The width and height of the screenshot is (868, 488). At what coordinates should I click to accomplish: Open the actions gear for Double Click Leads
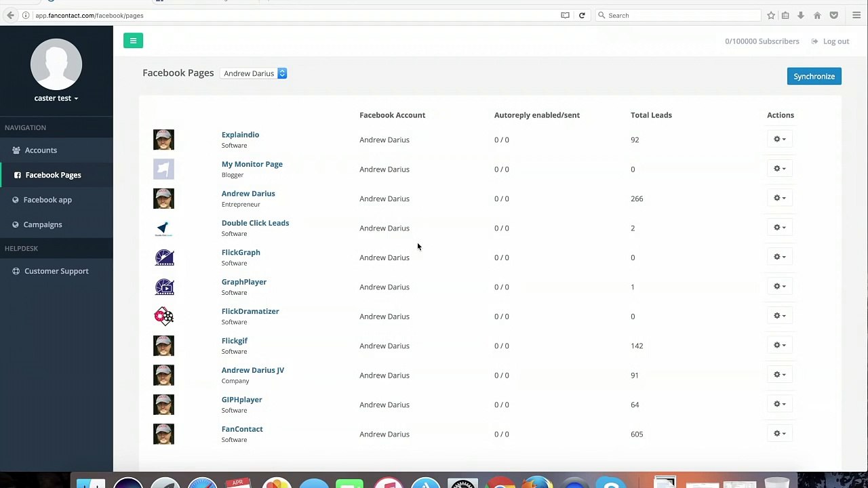pyautogui.click(x=780, y=228)
